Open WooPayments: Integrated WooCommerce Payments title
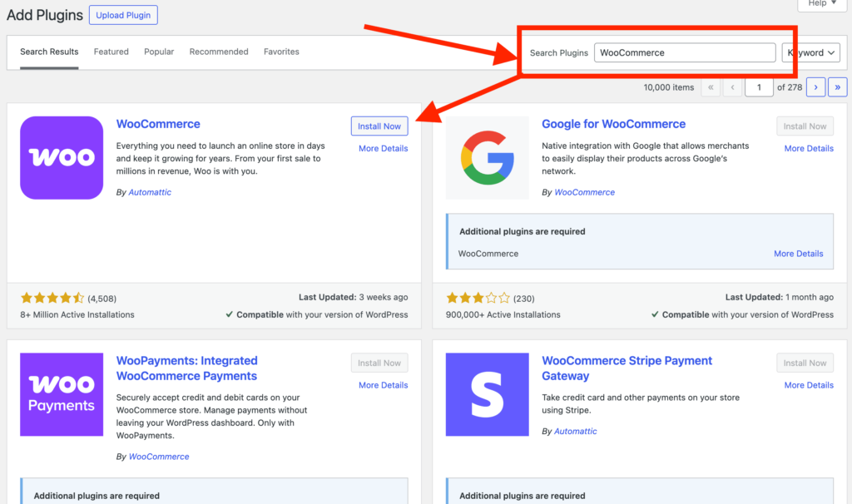Viewport: 852px width, 504px height. click(187, 368)
